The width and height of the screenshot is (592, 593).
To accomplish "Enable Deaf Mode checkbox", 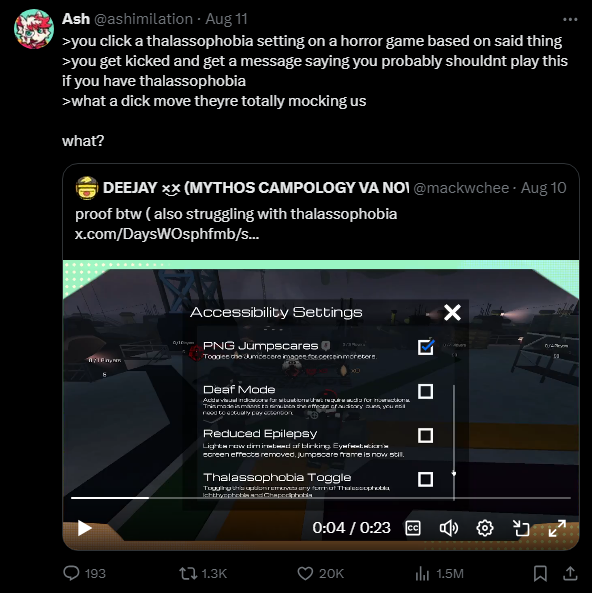I will pyautogui.click(x=426, y=391).
